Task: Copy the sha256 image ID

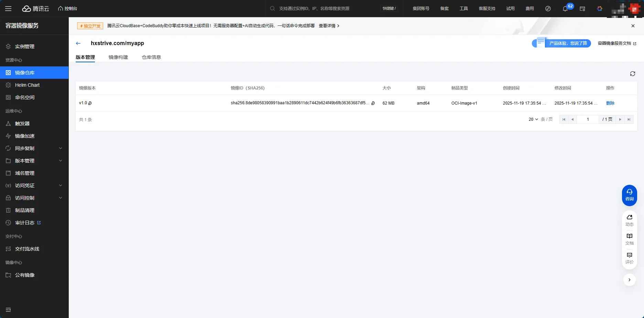Action: [373, 103]
